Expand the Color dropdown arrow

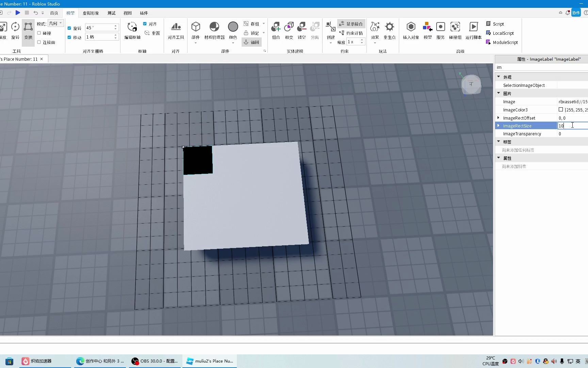point(233,43)
